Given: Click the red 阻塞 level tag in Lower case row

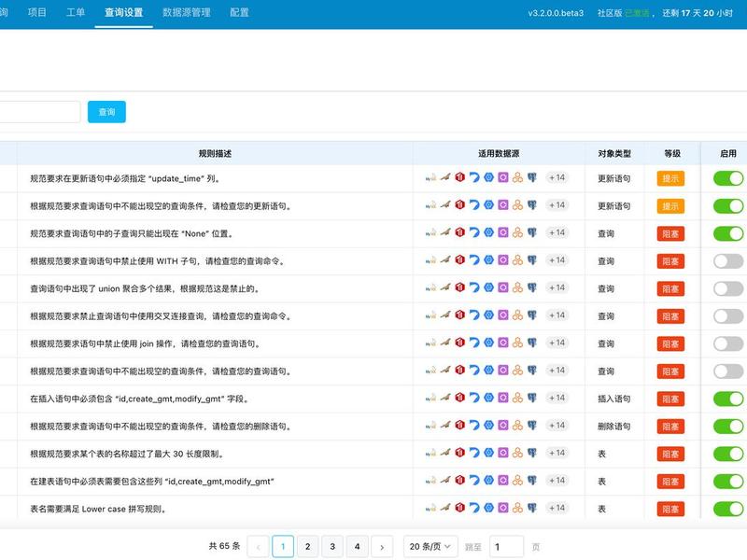Looking at the screenshot, I should 670,509.
